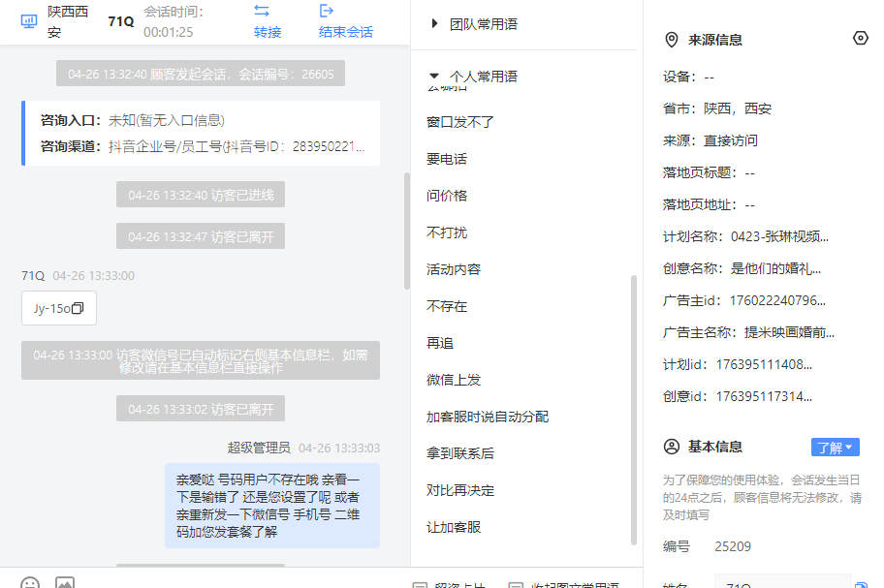Click the quick phrases list scrollbar

pyautogui.click(x=633, y=410)
